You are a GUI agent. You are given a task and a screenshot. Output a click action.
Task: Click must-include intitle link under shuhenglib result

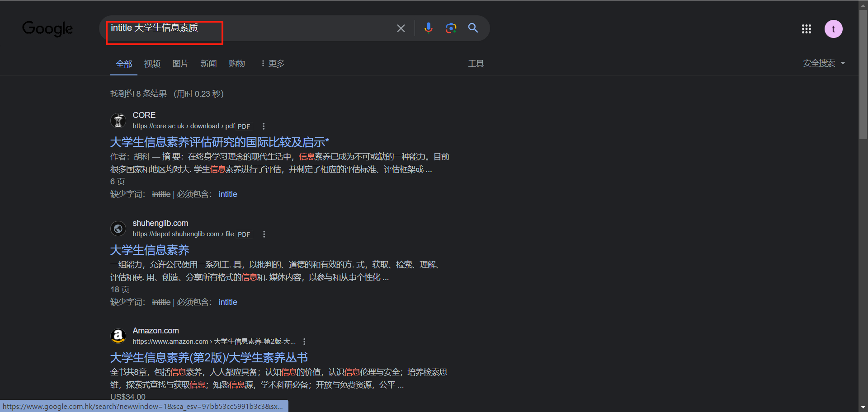click(x=228, y=302)
